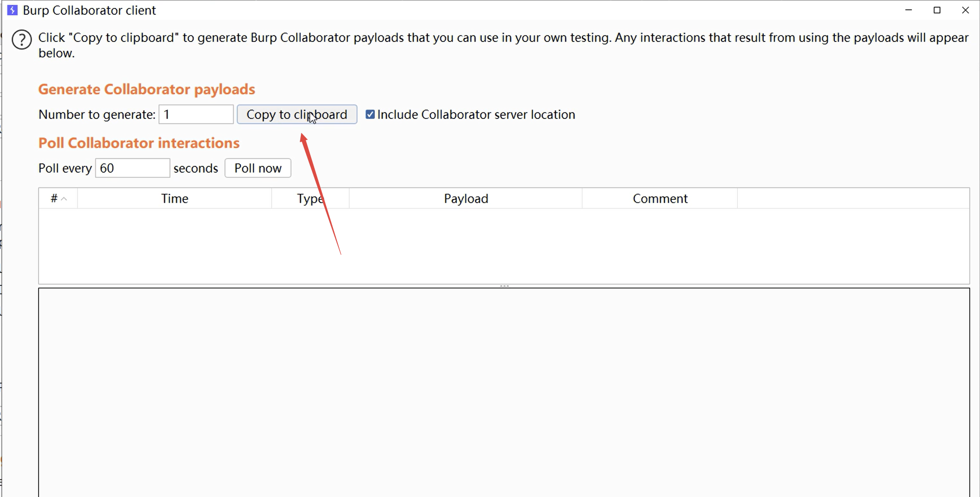Click the Generate Collaborator payloads heading

147,89
